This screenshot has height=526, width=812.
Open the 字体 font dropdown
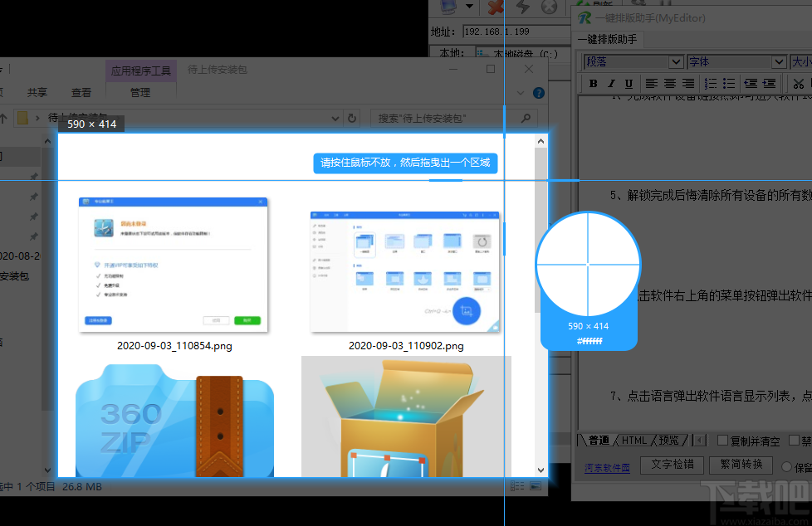coord(735,61)
